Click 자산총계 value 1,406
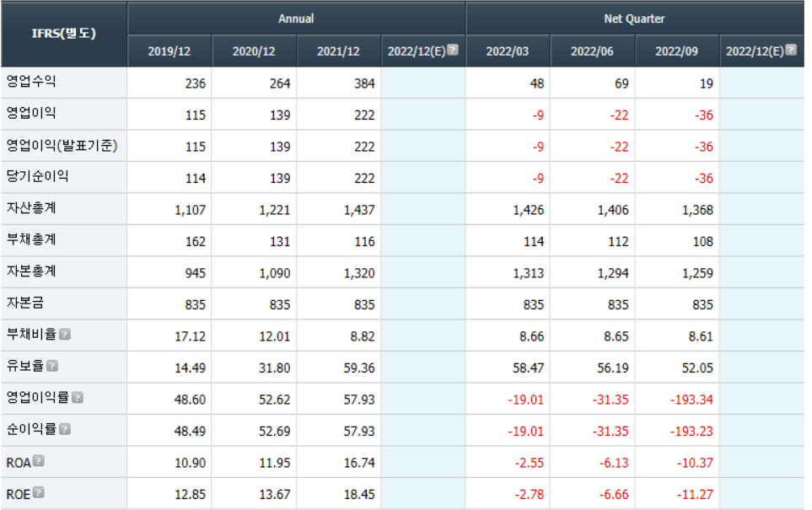Screen dimensions: 812x510 [613, 210]
